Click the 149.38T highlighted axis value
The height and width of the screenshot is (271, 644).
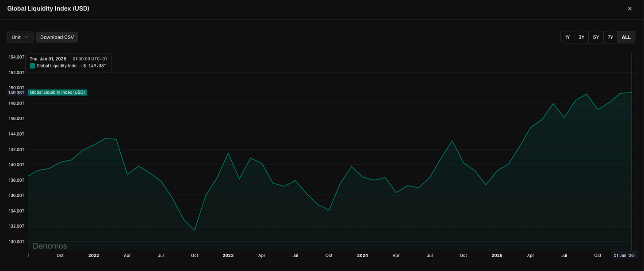[16, 92]
